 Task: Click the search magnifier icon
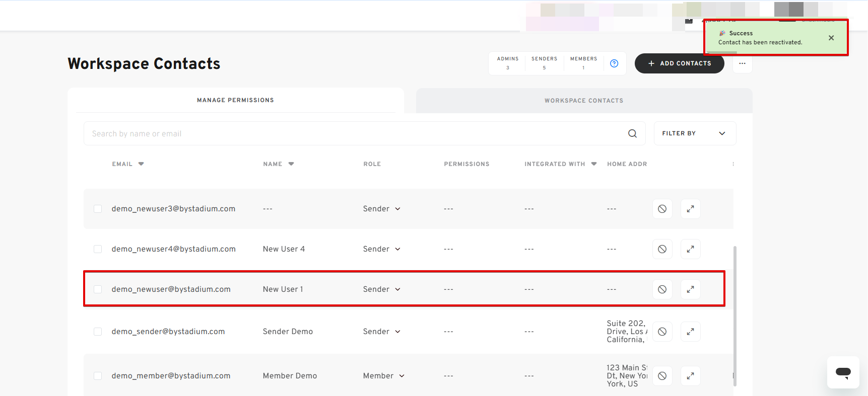pyautogui.click(x=632, y=133)
